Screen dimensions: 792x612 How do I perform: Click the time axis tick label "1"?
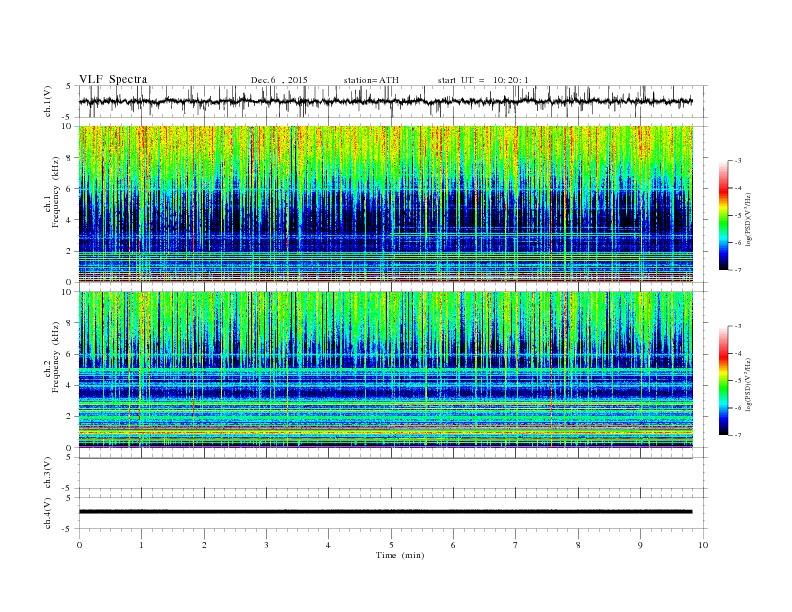141,545
